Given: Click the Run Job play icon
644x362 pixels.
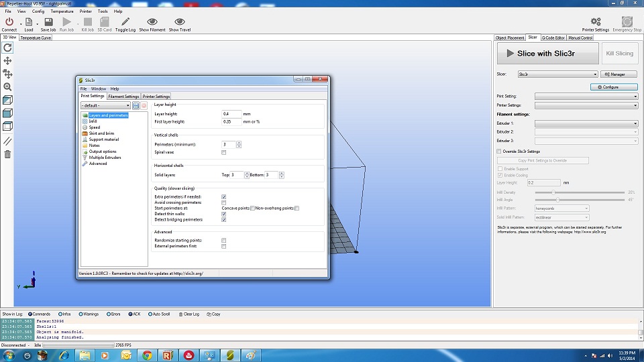Looking at the screenshot, I should (x=66, y=21).
